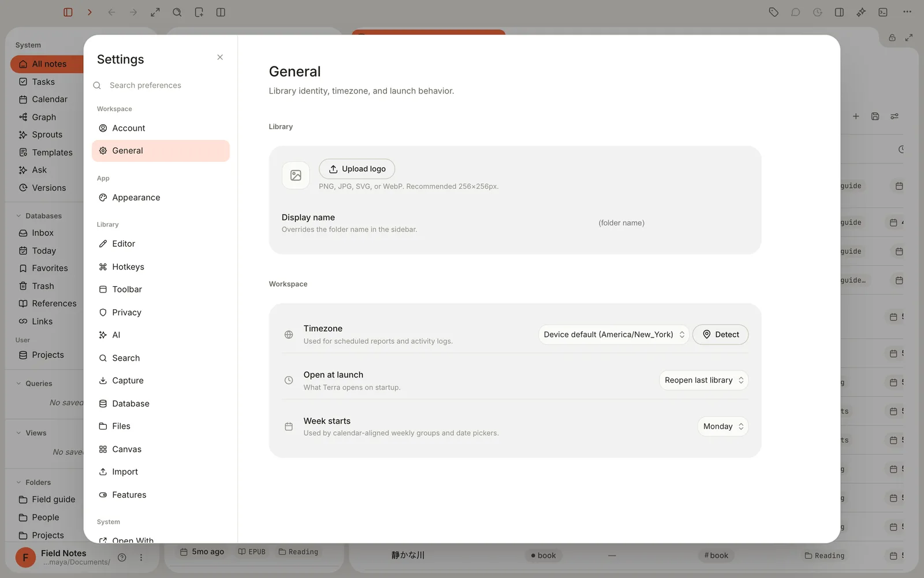Viewport: 924px width, 578px height.
Task: Click the filter sliders icon in the background
Action: 895,116
